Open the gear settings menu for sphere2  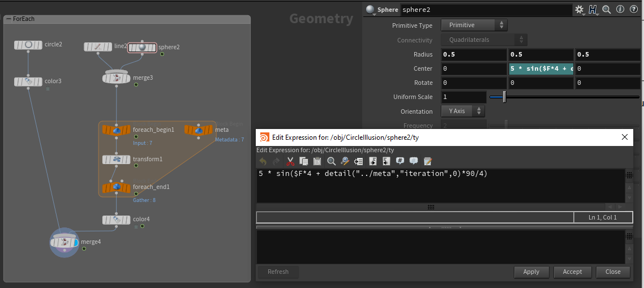(579, 10)
